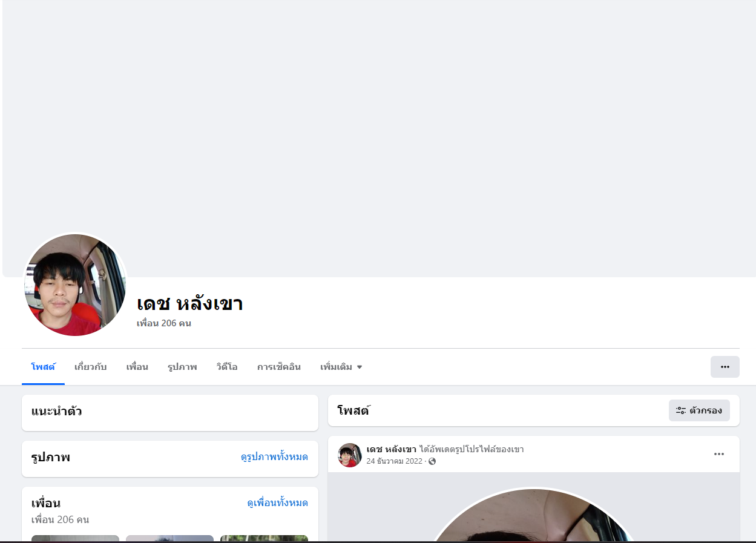Expand the เพิ่มเติม dropdown menu
This screenshot has height=543, width=756.
click(x=341, y=367)
